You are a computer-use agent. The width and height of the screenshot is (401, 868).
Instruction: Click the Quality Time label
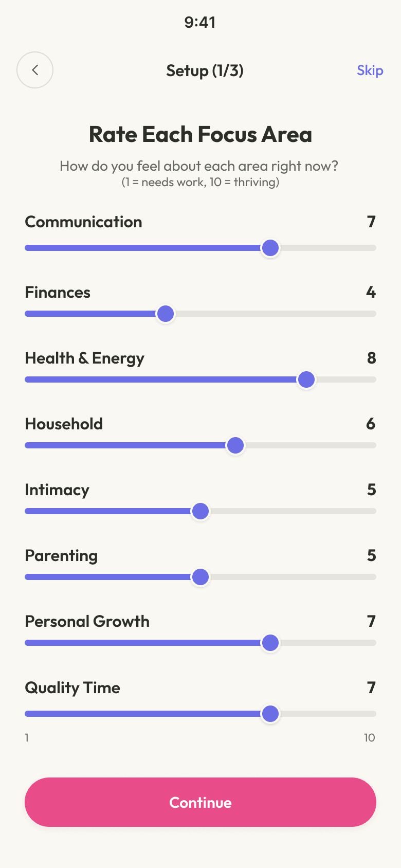(72, 688)
